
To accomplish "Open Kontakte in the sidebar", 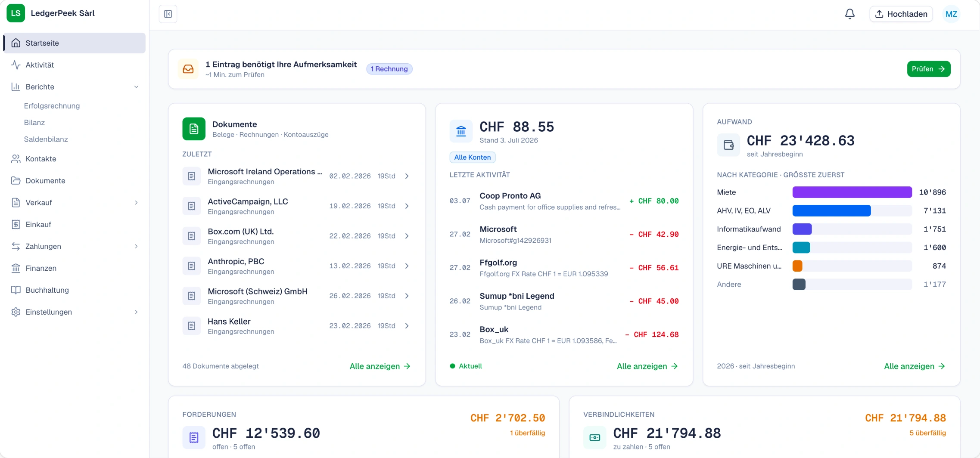I will [75, 159].
